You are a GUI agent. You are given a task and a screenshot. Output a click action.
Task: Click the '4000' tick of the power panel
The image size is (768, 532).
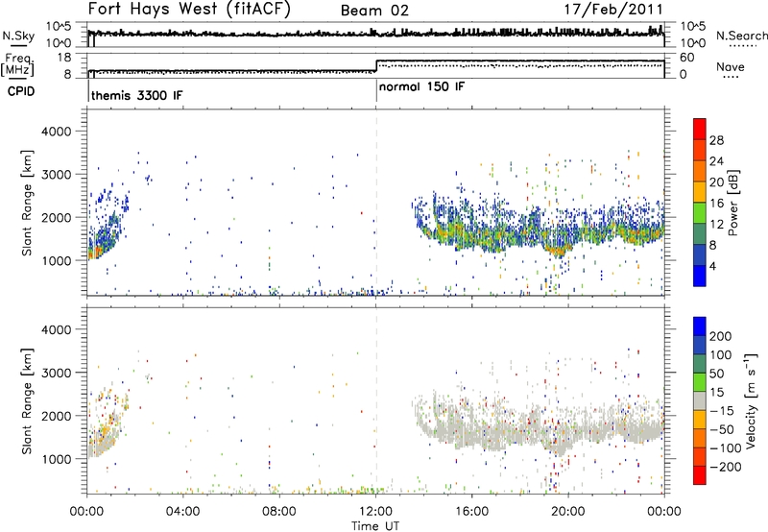[57, 132]
